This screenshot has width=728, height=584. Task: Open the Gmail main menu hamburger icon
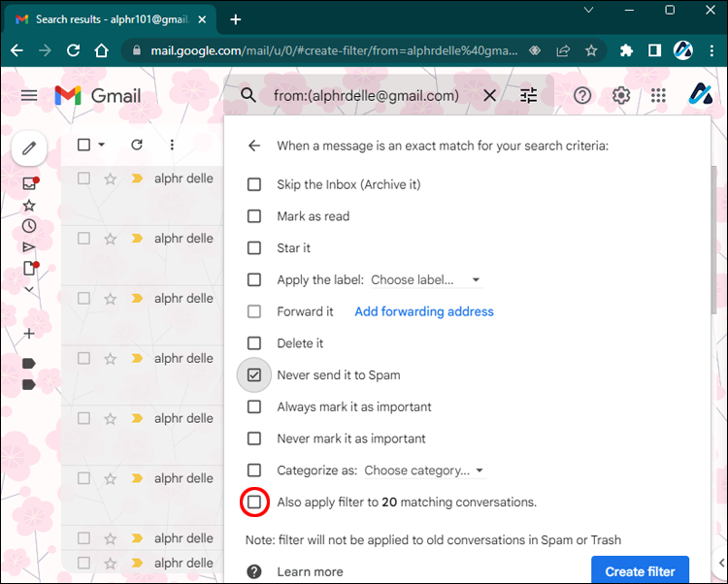tap(29, 96)
